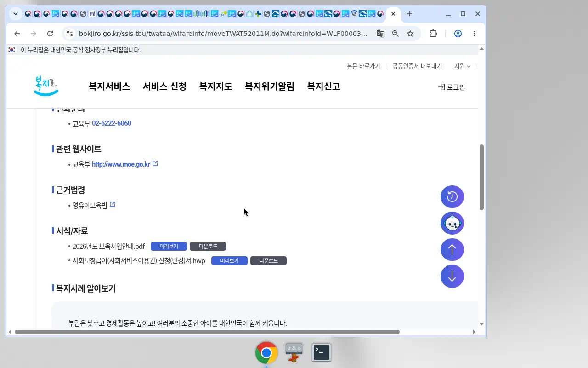The height and width of the screenshot is (368, 588).
Task: Open the 복지위기알림 menu
Action: coord(270,86)
